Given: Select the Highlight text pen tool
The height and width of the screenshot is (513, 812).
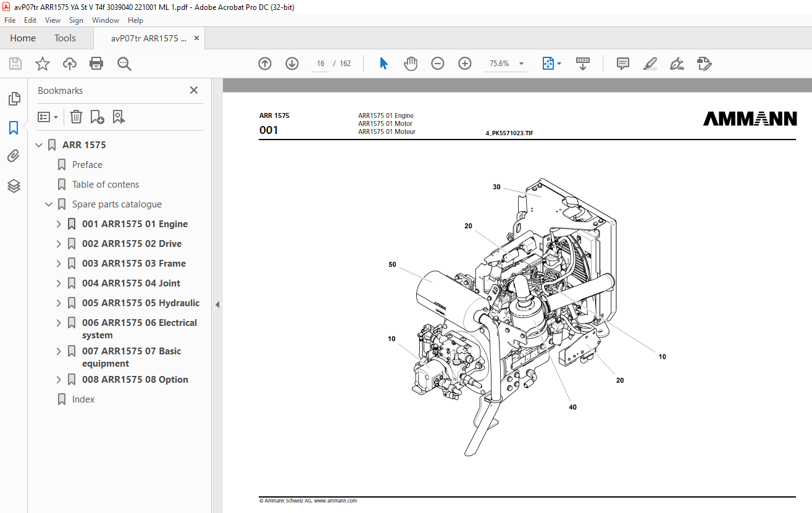Looking at the screenshot, I should click(x=650, y=64).
